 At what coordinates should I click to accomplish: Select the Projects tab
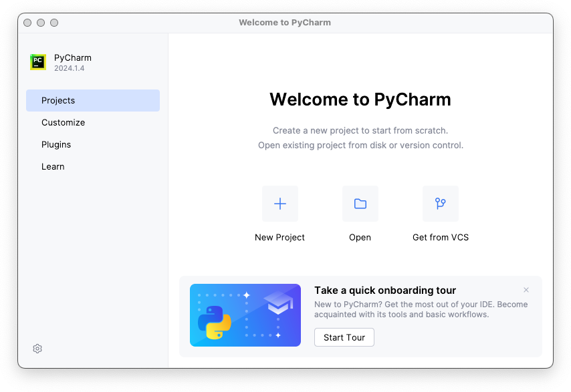(93, 100)
